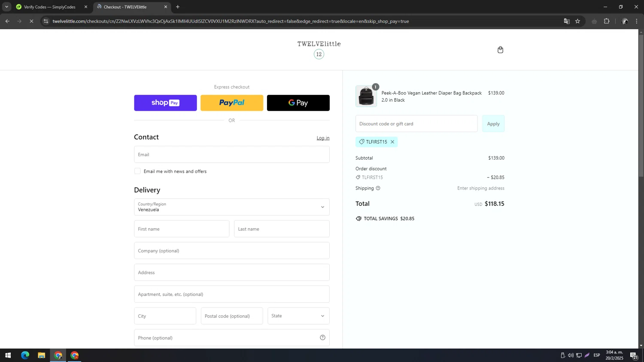The width and height of the screenshot is (644, 362).
Task: Expand the State dropdown
Action: point(298,316)
